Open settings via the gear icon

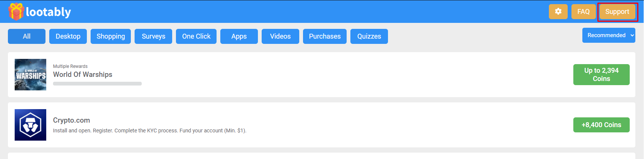(x=558, y=12)
